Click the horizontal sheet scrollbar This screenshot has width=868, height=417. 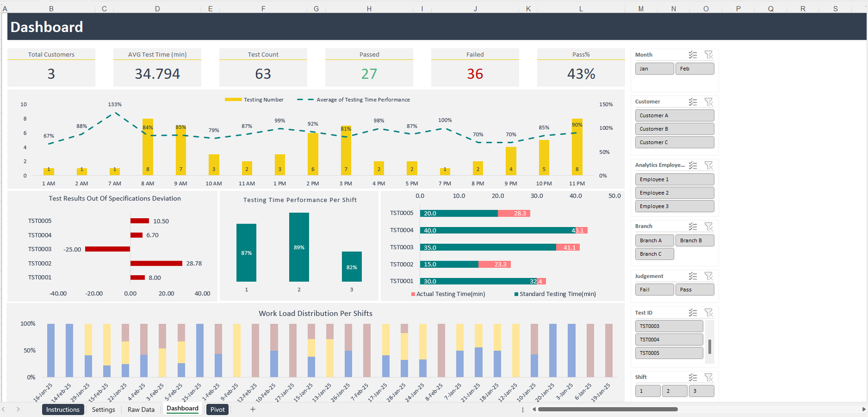click(x=609, y=409)
